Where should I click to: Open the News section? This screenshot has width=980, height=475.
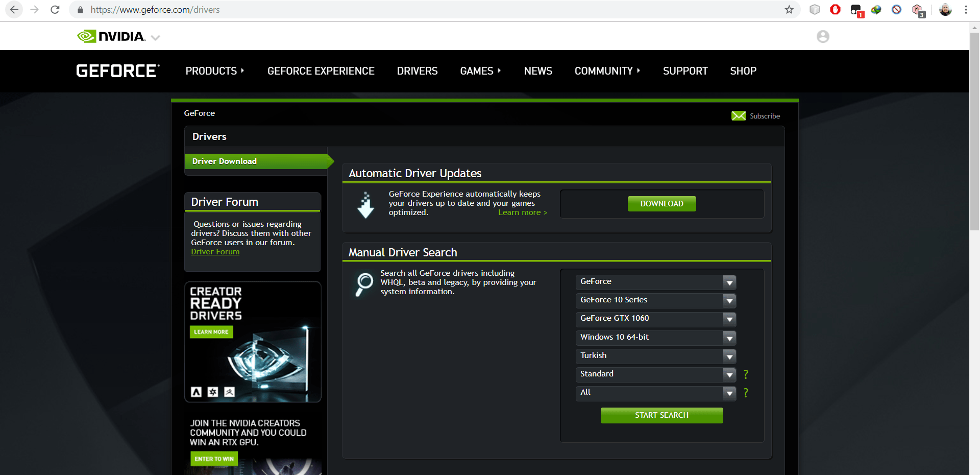(x=538, y=71)
